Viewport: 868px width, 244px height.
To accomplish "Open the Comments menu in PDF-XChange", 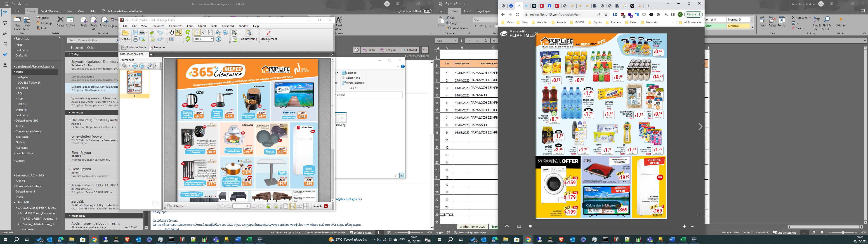I will click(176, 26).
